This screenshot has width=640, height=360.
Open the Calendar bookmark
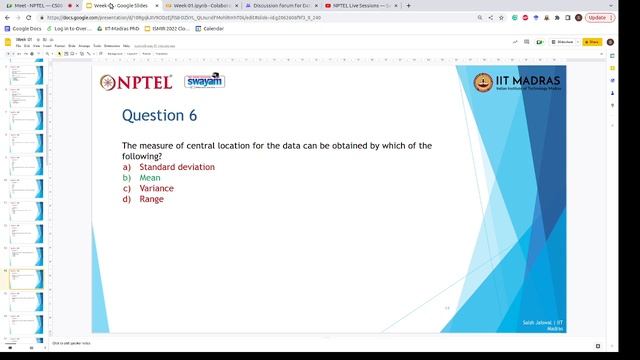209,29
